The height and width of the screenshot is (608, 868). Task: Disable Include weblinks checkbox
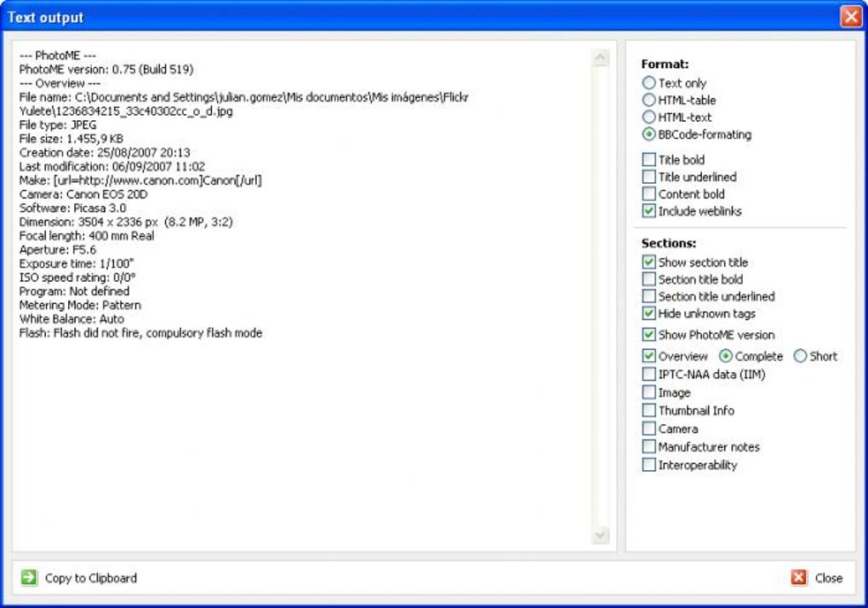click(648, 211)
